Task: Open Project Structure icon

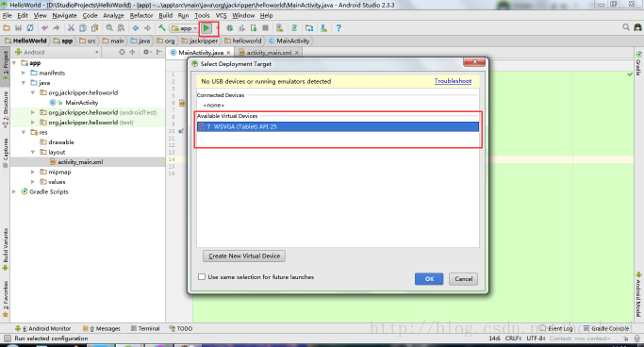Action: point(309,28)
